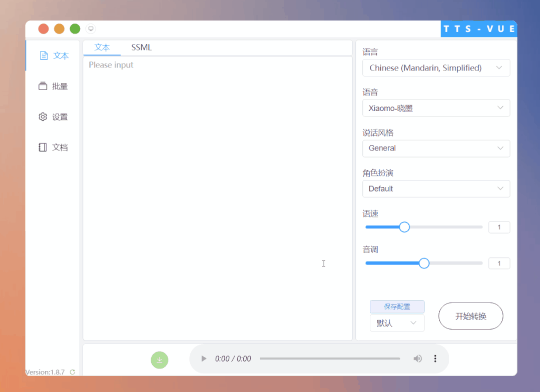540x392 pixels.
Task: Switch to the SSML tab
Action: [x=141, y=47]
